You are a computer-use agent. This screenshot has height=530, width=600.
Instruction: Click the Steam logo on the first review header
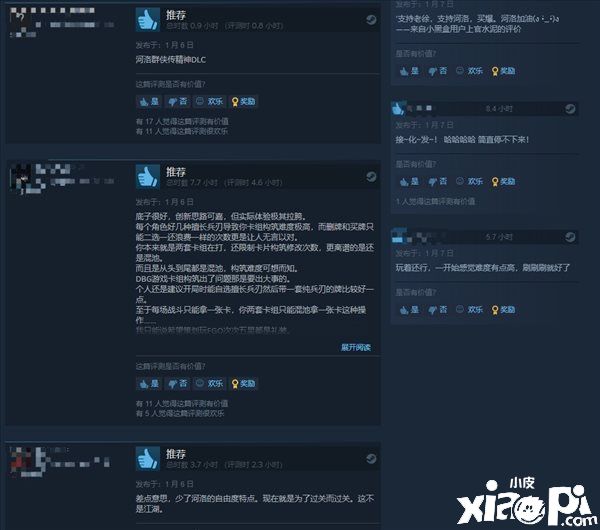tap(371, 20)
